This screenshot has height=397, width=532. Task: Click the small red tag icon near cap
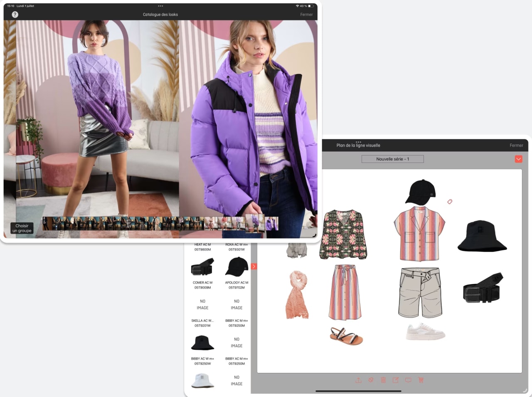coord(450,202)
